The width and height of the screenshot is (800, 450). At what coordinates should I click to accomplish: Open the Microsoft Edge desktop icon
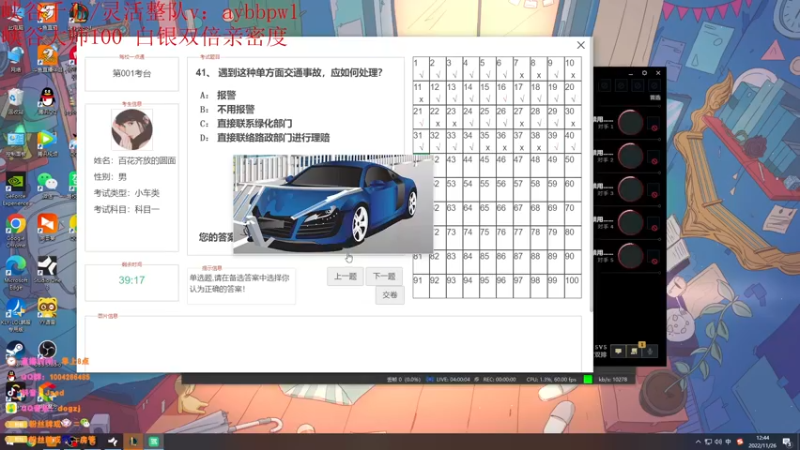[16, 270]
